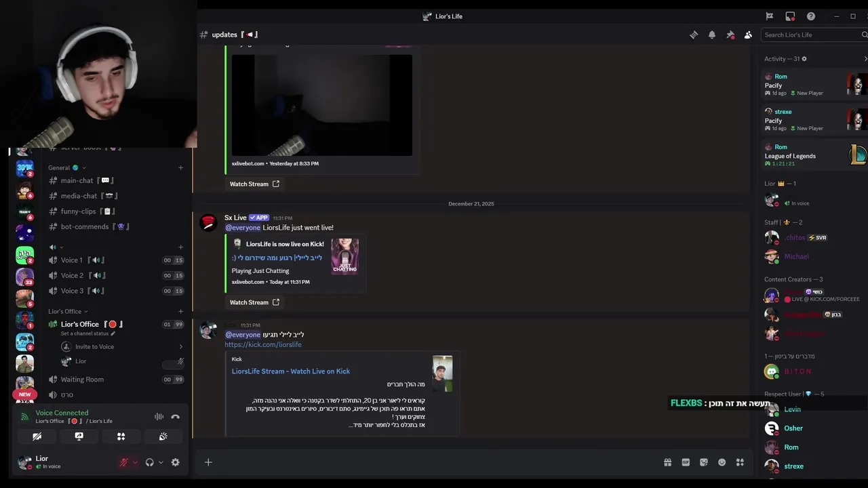This screenshot has width=868, height=488.
Task: Open the Threads icon in the channel header
Action: tap(694, 35)
